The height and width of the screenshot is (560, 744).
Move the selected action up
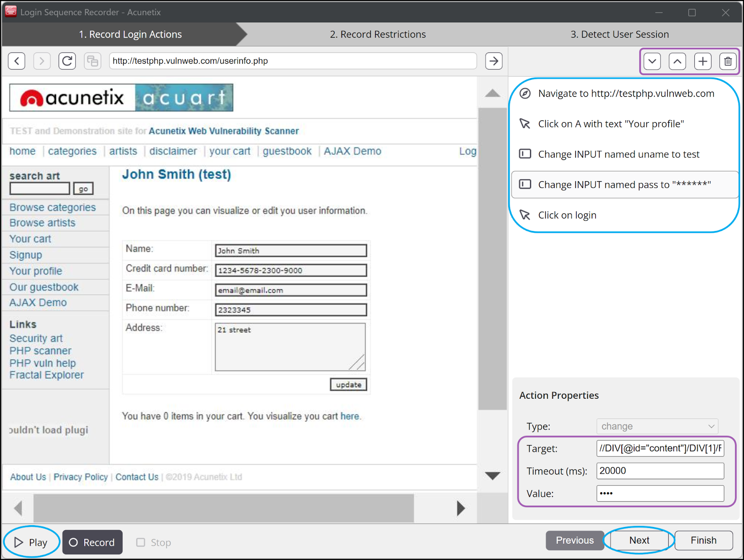coord(678,61)
